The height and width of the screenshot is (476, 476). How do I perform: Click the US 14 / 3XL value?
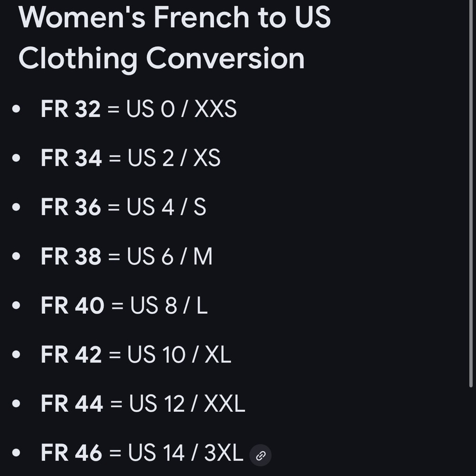[185, 453]
